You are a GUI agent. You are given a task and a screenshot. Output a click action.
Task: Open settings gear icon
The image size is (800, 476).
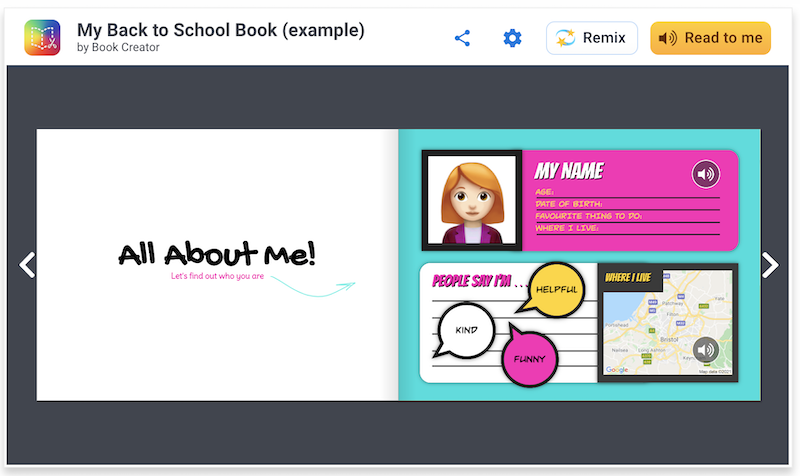(512, 38)
